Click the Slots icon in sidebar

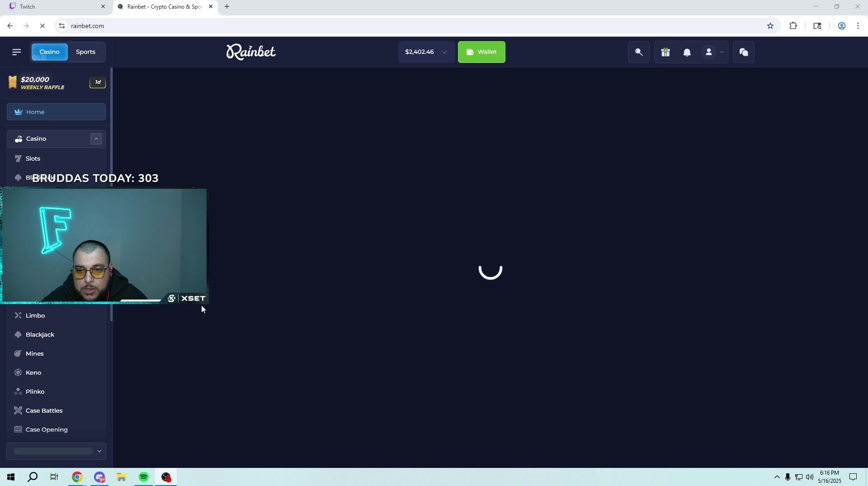[x=18, y=159]
